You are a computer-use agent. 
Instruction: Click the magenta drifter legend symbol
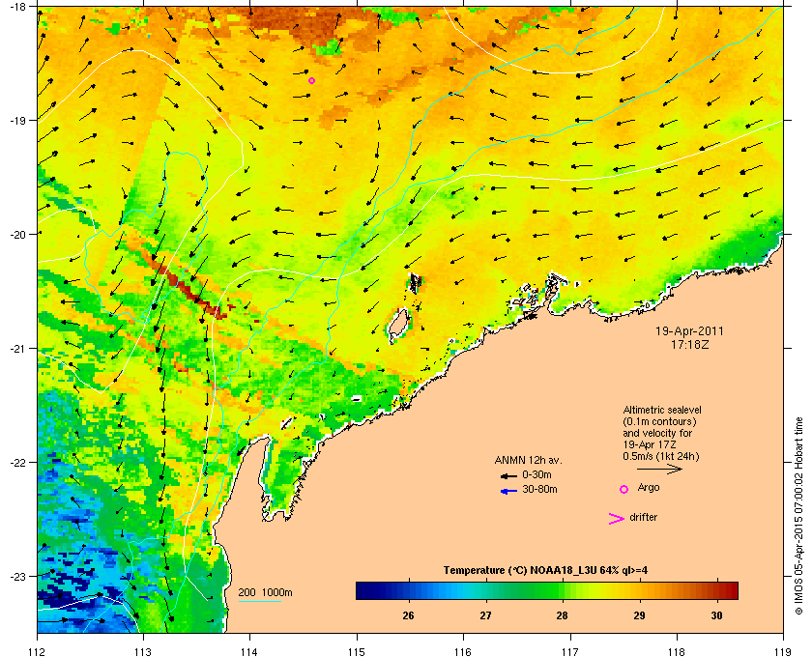point(617,519)
